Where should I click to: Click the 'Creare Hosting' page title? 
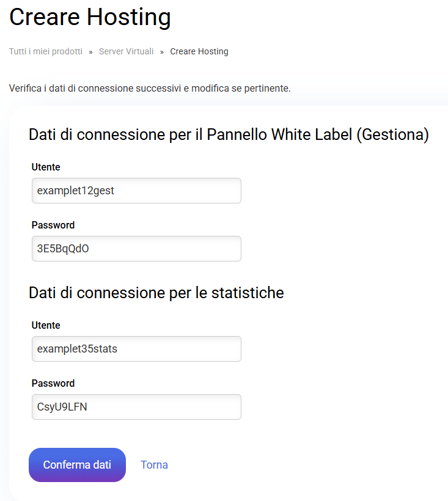coord(90,17)
